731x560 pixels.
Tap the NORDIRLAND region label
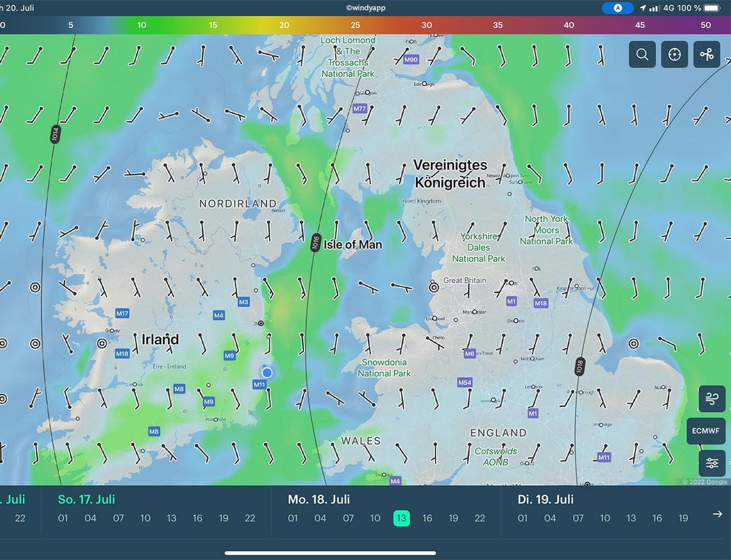click(x=238, y=204)
